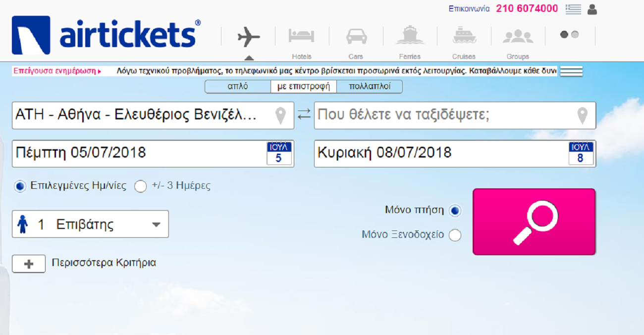Open the Ferries ship icon
Viewport: 644px width, 335px height.
(410, 35)
